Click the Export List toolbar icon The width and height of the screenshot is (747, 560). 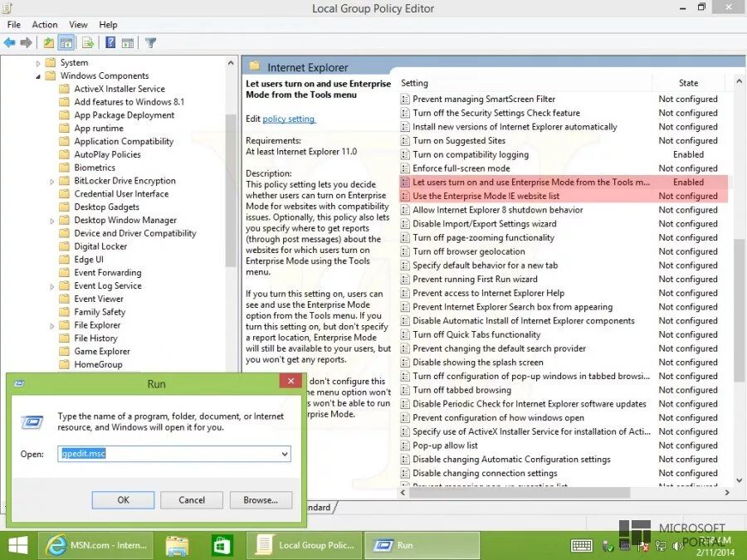(88, 43)
